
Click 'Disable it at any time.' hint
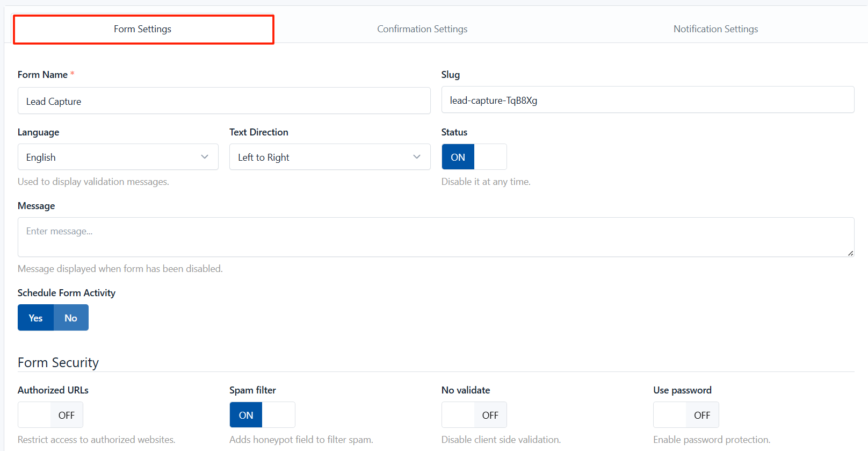point(486,182)
